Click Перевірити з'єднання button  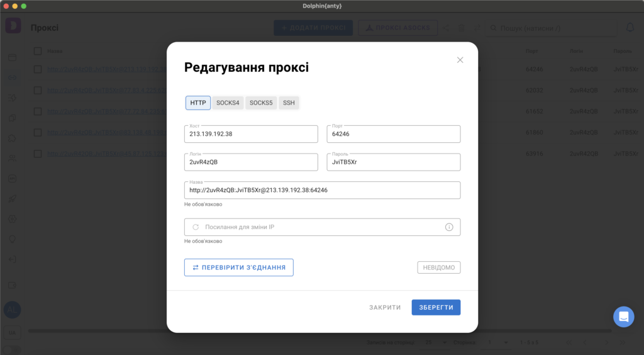[x=239, y=268]
